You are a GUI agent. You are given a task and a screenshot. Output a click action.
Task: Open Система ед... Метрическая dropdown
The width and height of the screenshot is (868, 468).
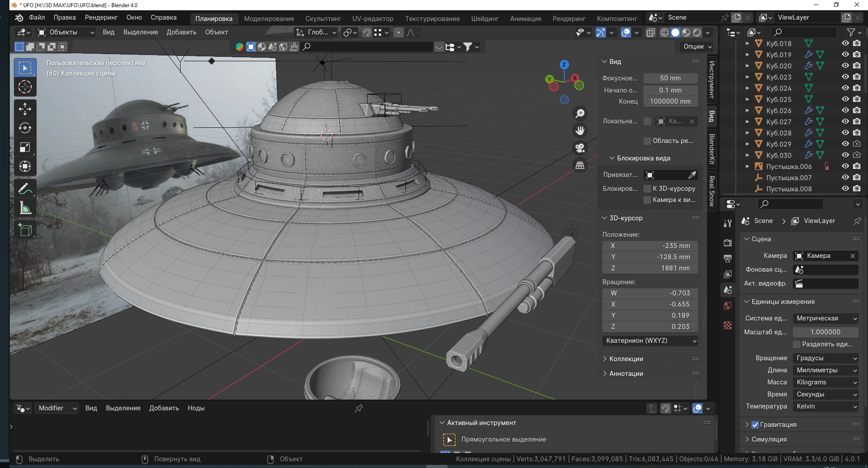point(826,318)
